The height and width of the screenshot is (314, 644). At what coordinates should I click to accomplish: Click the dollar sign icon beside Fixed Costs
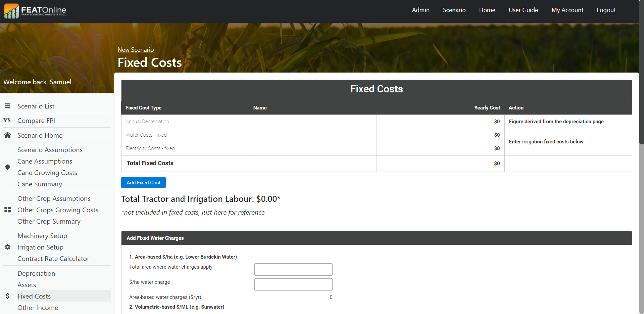(7, 296)
